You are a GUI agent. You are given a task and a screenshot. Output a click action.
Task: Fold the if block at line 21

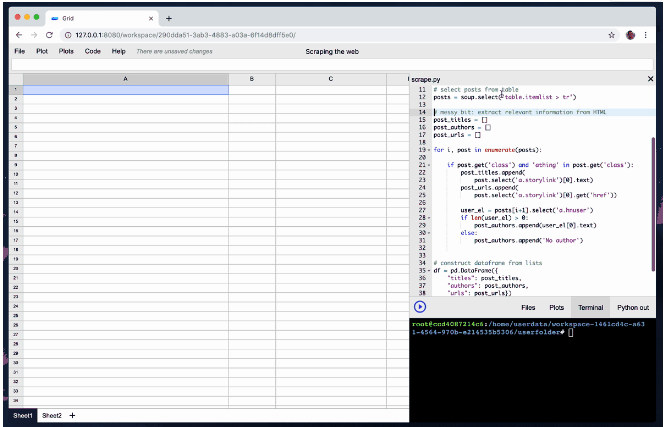[x=429, y=164]
